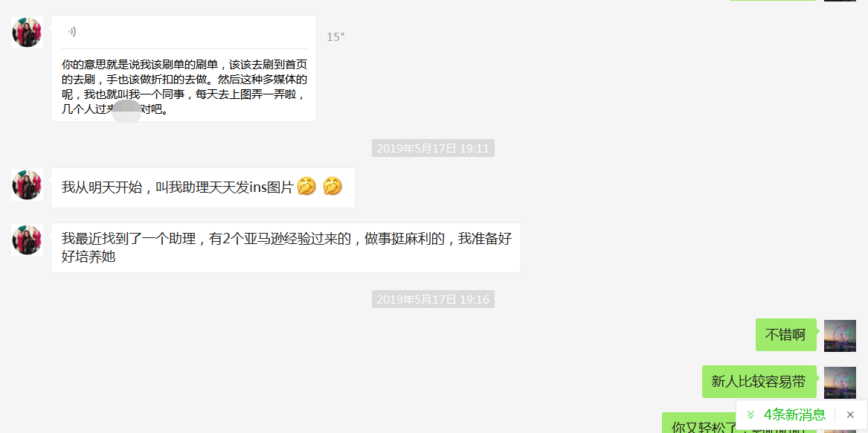This screenshot has width=868, height=433.
Task: Select the 新人比较容易带 message bubble
Action: (x=759, y=382)
